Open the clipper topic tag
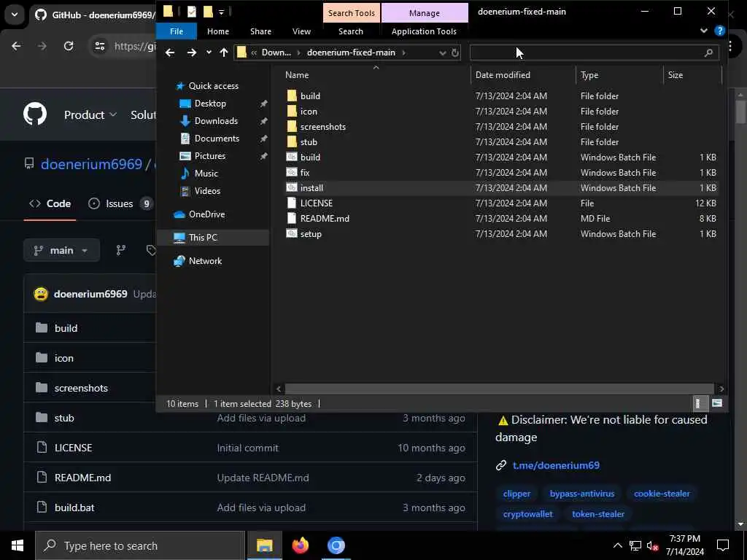The height and width of the screenshot is (560, 747). coord(516,494)
